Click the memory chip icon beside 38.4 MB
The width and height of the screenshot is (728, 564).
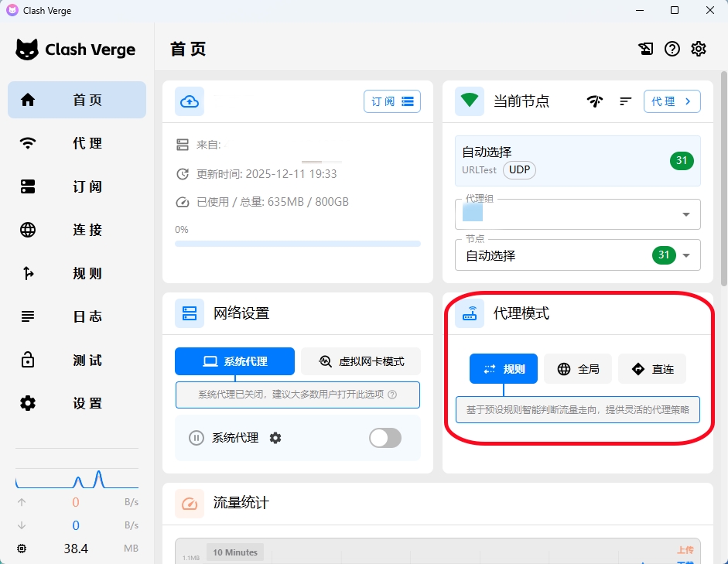(22, 549)
